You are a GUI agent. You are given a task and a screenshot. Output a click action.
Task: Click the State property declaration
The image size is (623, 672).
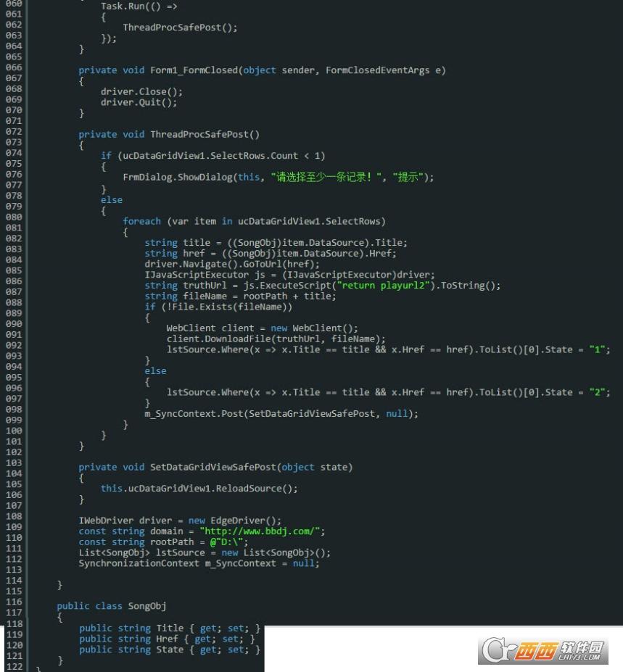tap(170, 650)
